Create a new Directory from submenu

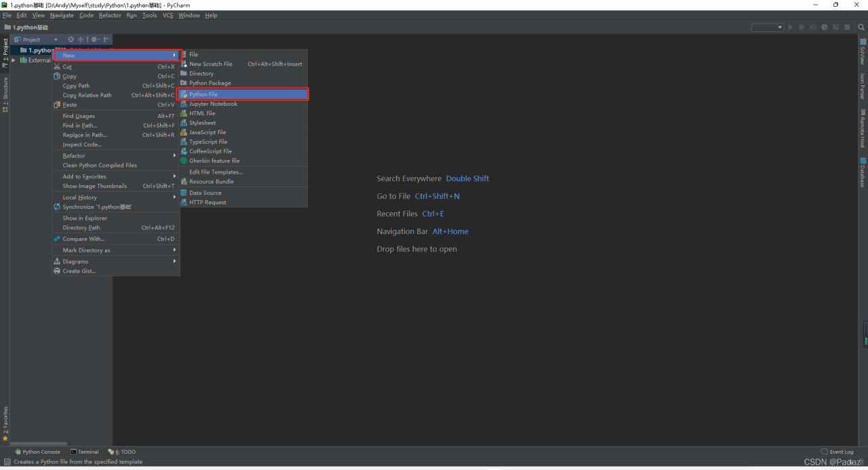243,73
